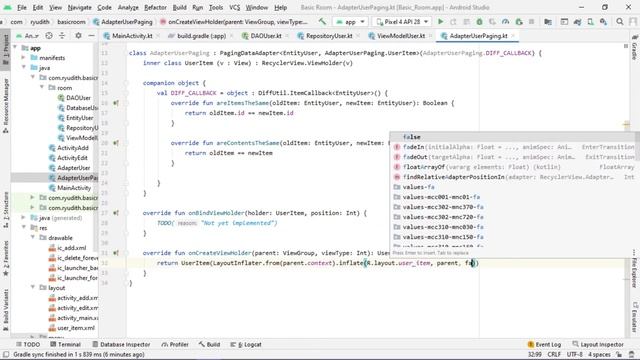Click the Sync Project with Gradle icon

[x=577, y=22]
